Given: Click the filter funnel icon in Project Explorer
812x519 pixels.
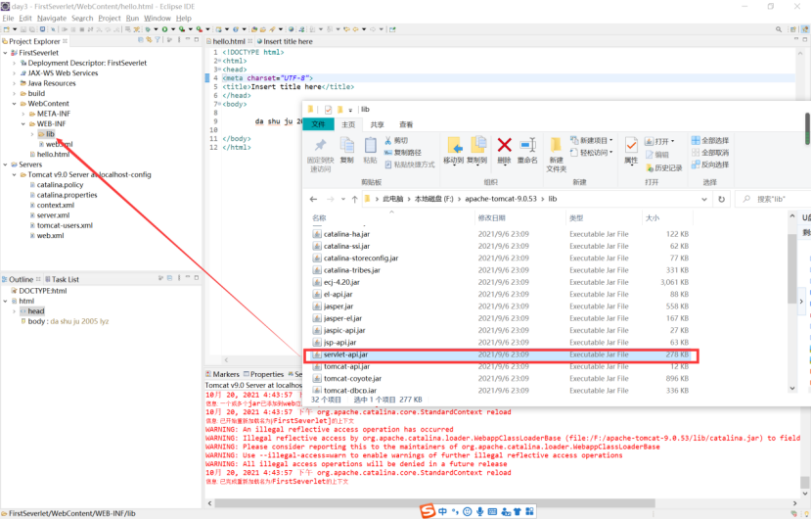Looking at the screenshot, I should [x=158, y=40].
